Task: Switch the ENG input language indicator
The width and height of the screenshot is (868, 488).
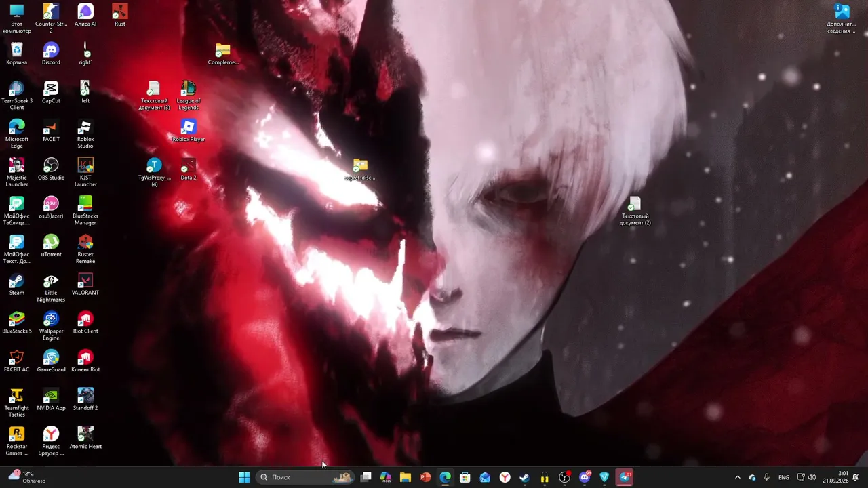Action: 784,477
